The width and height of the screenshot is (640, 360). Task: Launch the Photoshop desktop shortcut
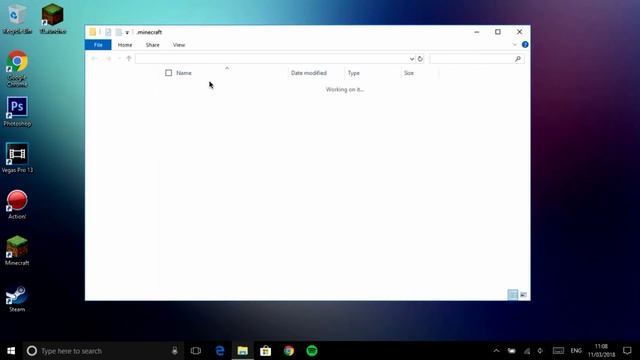coord(17,111)
